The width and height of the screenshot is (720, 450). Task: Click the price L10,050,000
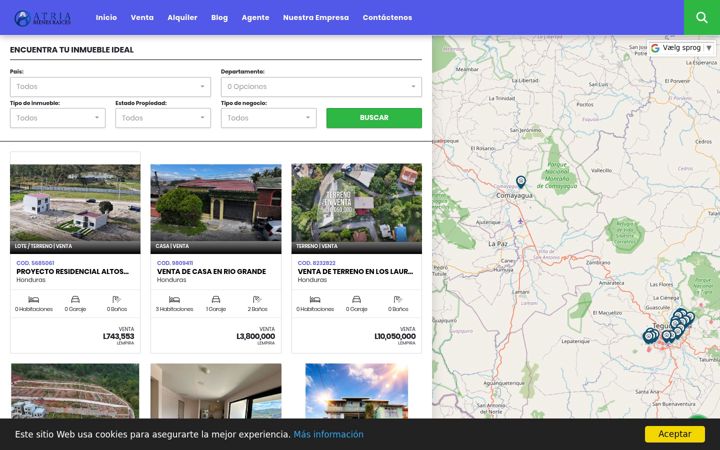tap(395, 337)
